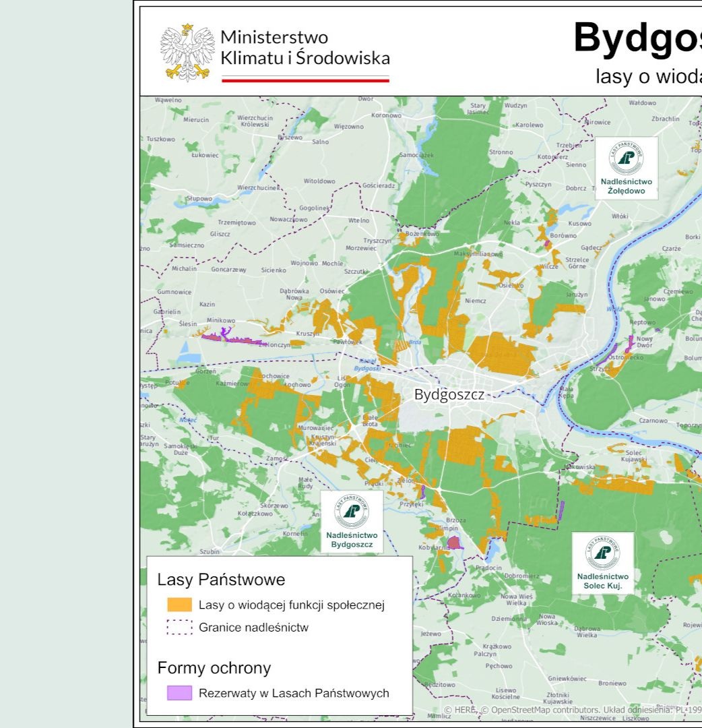
Task: Click the purple reserves legend swatch
Action: (179, 693)
